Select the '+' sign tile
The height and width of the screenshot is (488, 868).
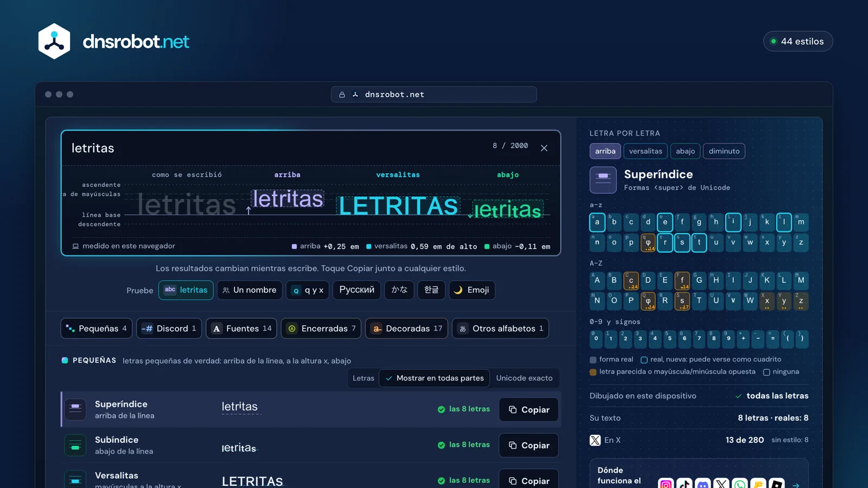[x=743, y=338]
